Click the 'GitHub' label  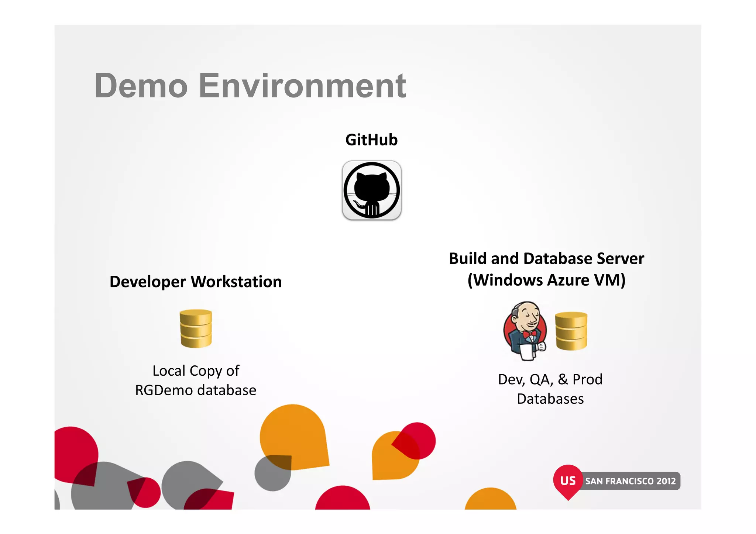[371, 140]
